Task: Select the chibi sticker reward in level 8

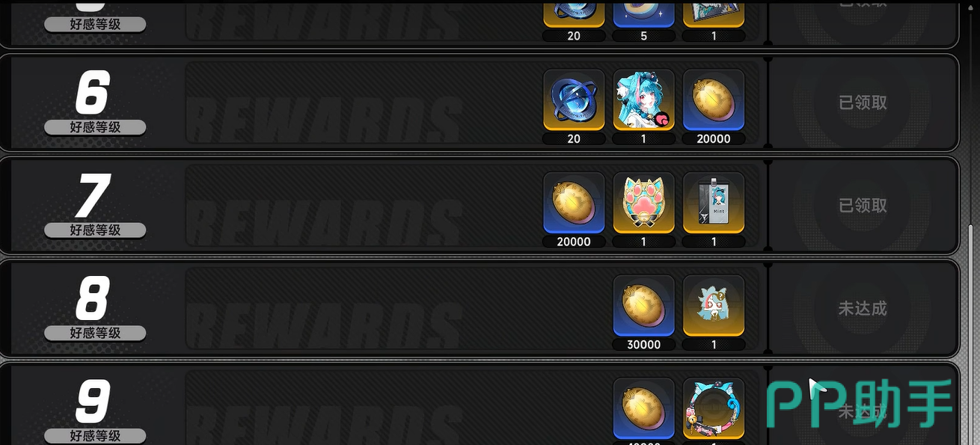Action: pos(714,306)
